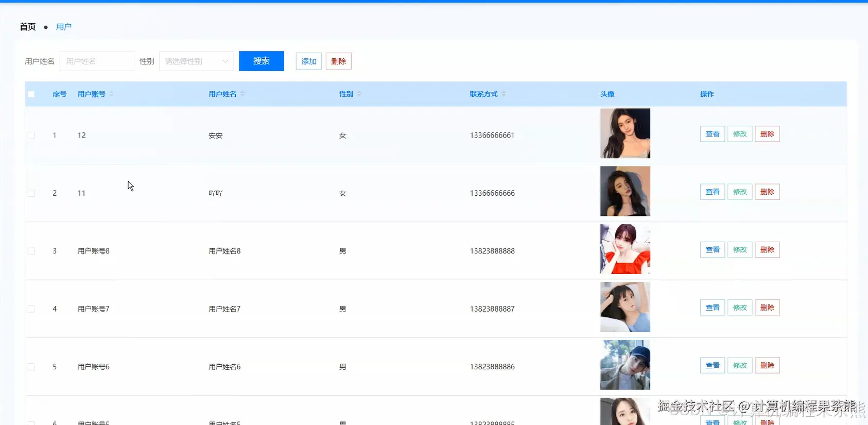Screen dimensions: 868x425
Task: Click phone number 13823888886
Action: click(492, 367)
